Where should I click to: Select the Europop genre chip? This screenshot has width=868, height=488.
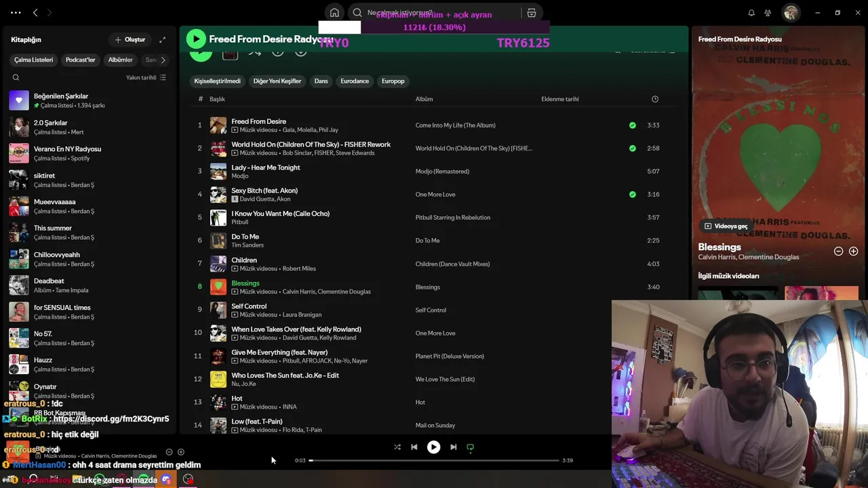(x=393, y=81)
